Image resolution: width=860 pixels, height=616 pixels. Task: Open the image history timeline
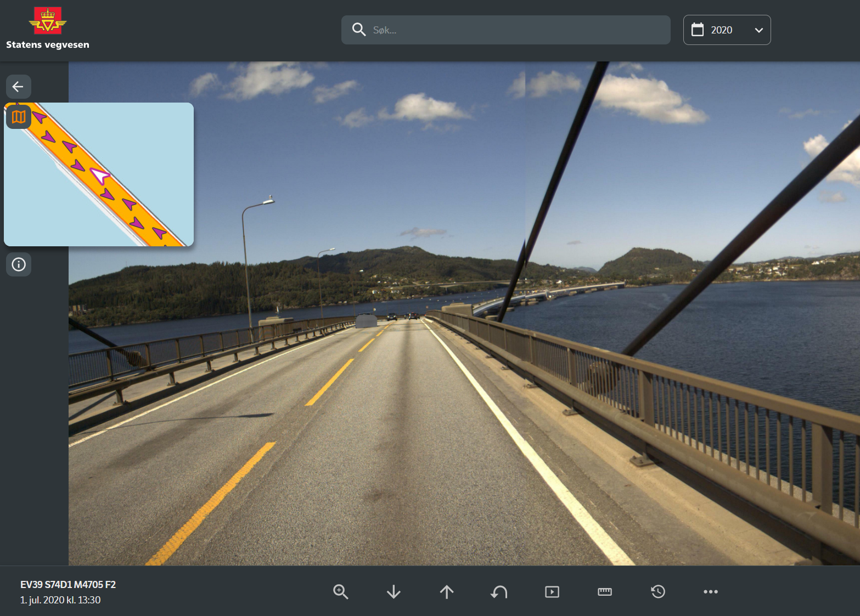[x=657, y=591]
